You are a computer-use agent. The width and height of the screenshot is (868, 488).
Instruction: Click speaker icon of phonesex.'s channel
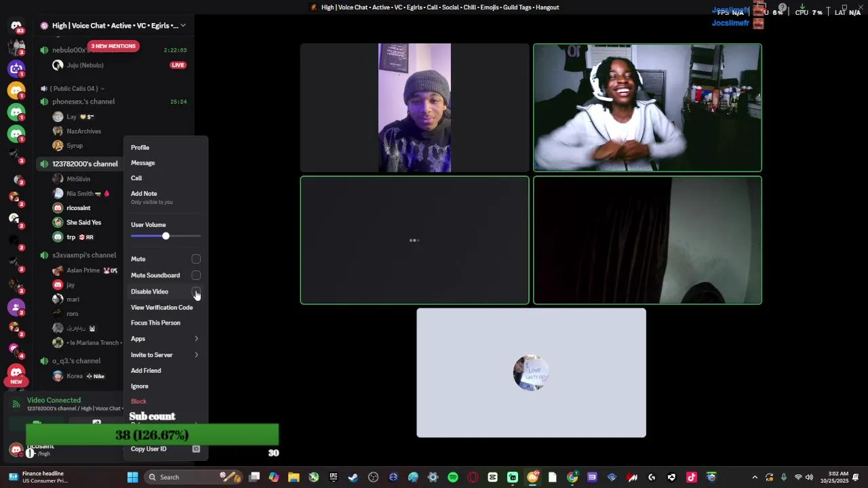(44, 102)
